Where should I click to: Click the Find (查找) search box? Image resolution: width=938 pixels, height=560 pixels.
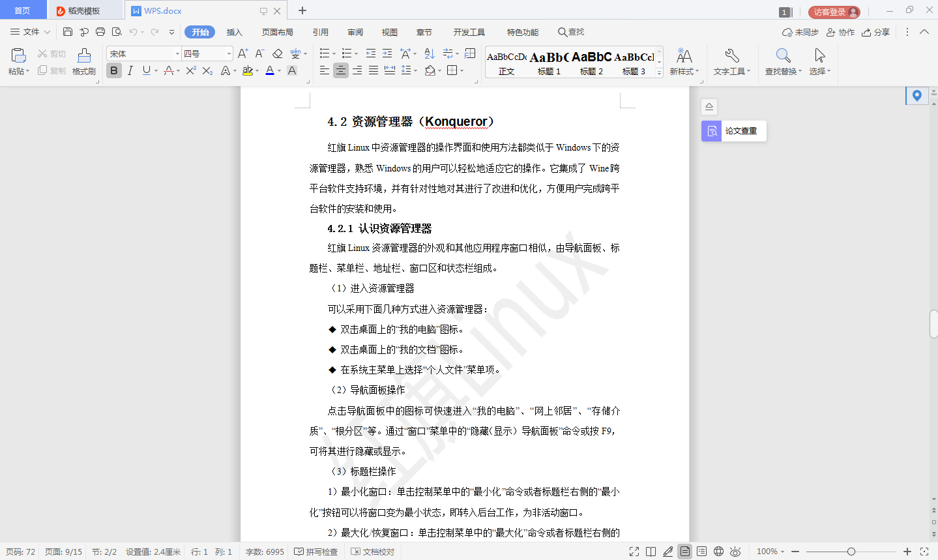(571, 32)
